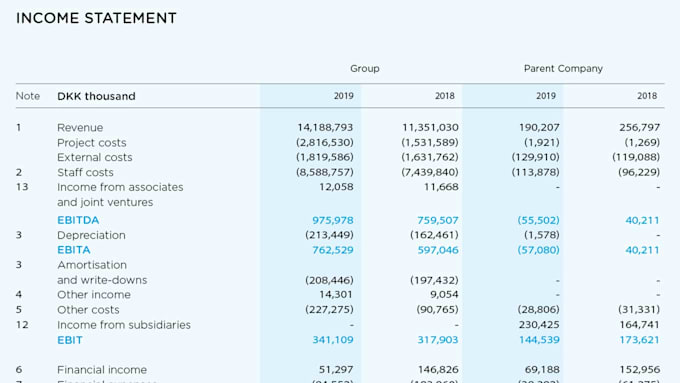
Task: Click the Financial income row label
Action: (x=102, y=370)
